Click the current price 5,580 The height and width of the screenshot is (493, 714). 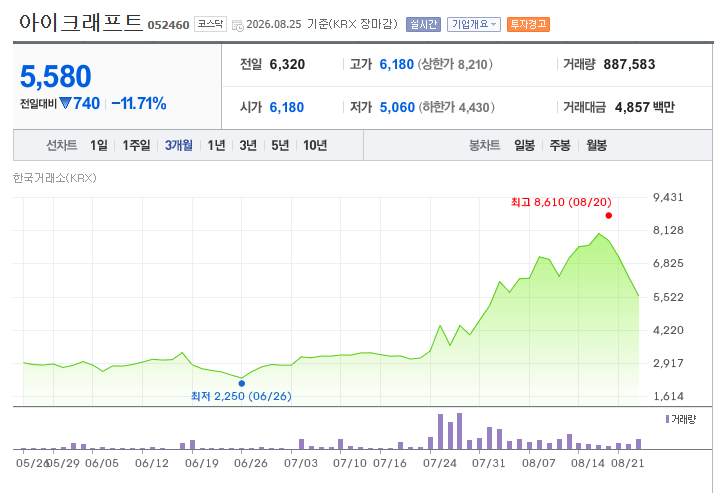56,76
